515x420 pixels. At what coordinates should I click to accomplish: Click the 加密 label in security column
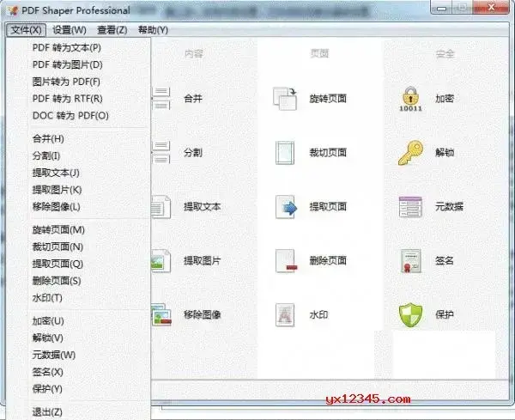click(445, 98)
